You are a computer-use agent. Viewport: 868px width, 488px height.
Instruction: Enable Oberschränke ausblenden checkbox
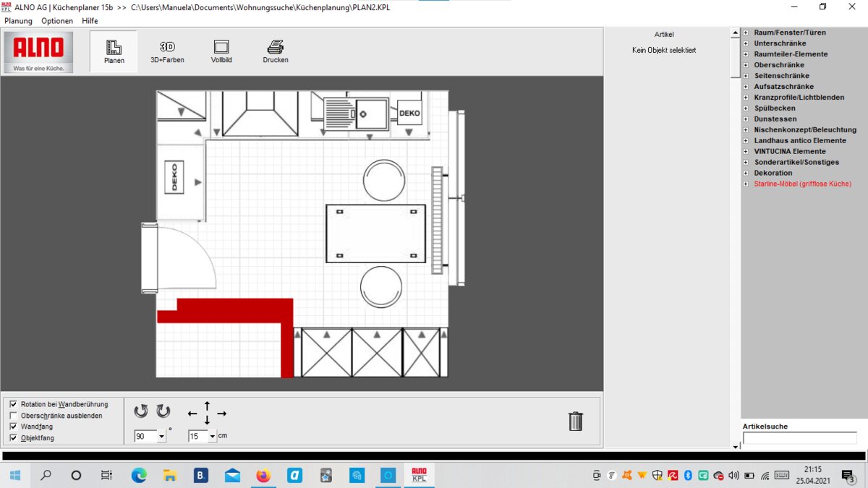[x=13, y=416]
